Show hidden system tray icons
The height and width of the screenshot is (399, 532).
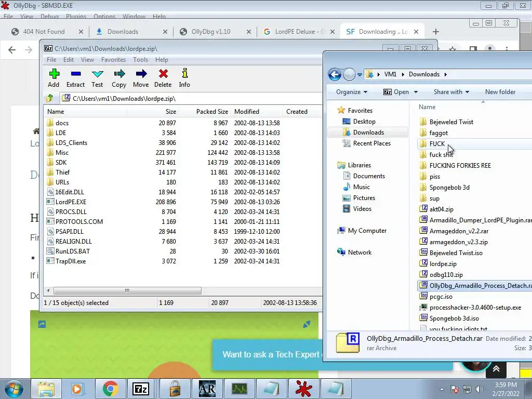point(442,390)
